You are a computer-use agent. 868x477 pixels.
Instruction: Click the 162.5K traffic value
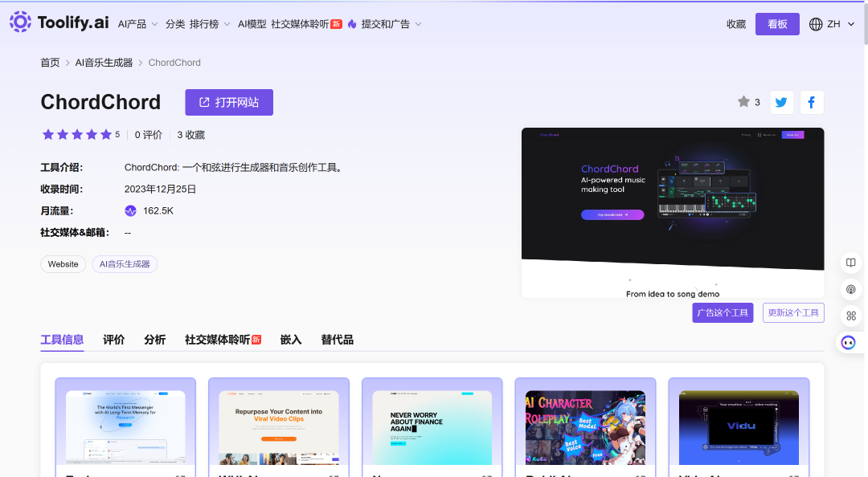click(158, 211)
